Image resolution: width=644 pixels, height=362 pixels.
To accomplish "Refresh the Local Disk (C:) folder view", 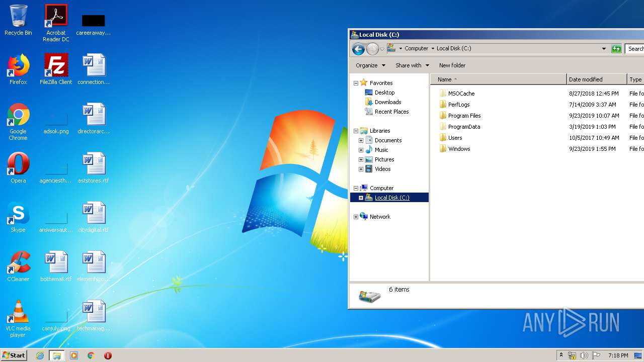I will click(616, 49).
